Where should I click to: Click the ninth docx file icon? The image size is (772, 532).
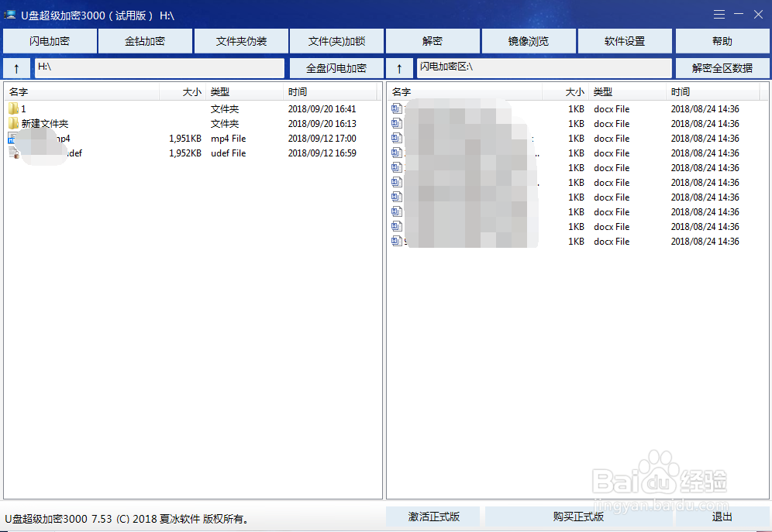(396, 227)
